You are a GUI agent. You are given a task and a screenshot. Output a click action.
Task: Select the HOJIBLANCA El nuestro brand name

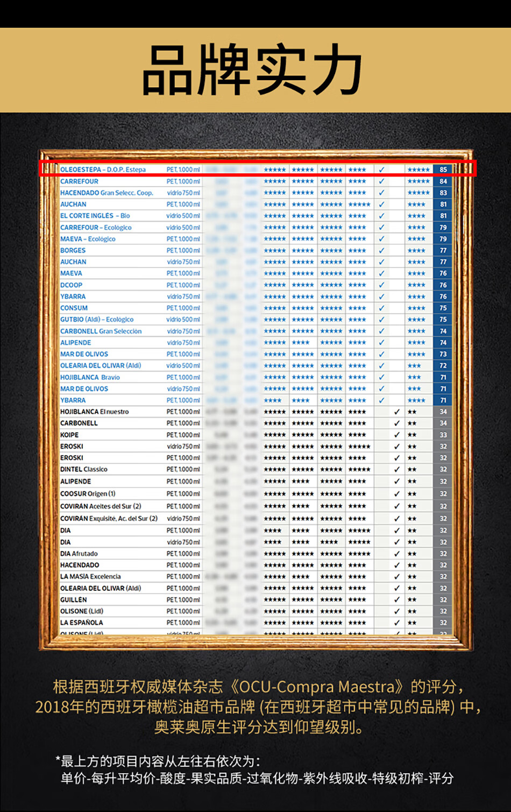click(x=94, y=412)
